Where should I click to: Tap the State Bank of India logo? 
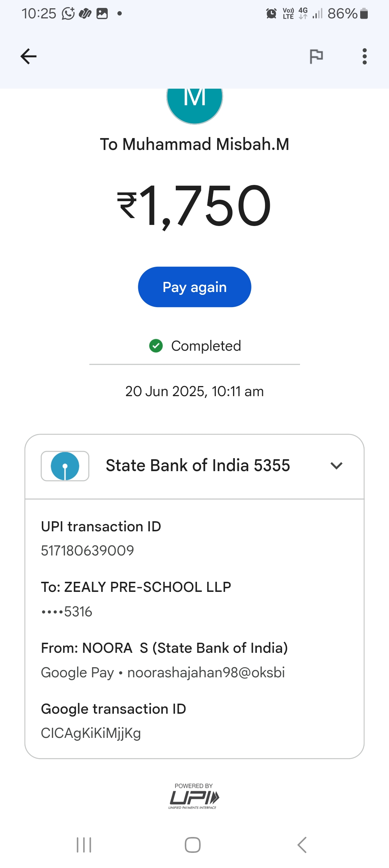[x=65, y=466]
